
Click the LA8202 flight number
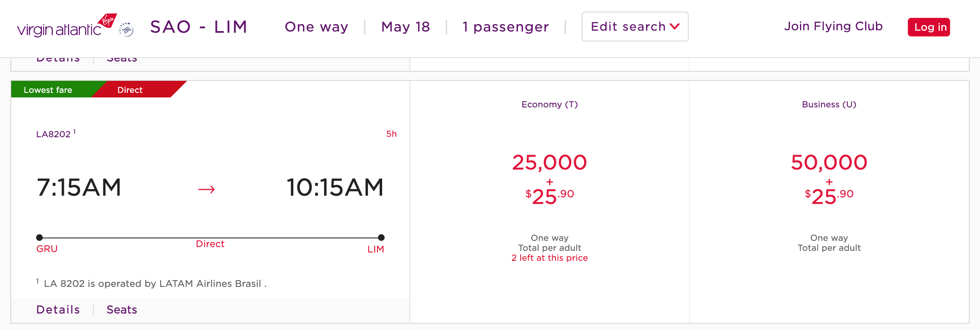coord(54,134)
